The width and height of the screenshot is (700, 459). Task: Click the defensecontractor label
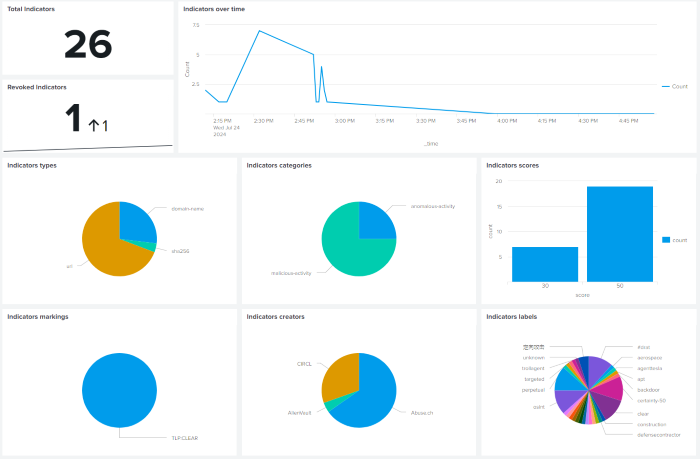659,435
